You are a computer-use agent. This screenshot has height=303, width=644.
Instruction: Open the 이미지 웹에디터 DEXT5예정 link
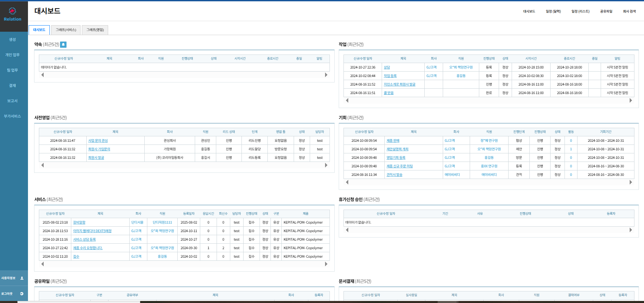pos(92,231)
